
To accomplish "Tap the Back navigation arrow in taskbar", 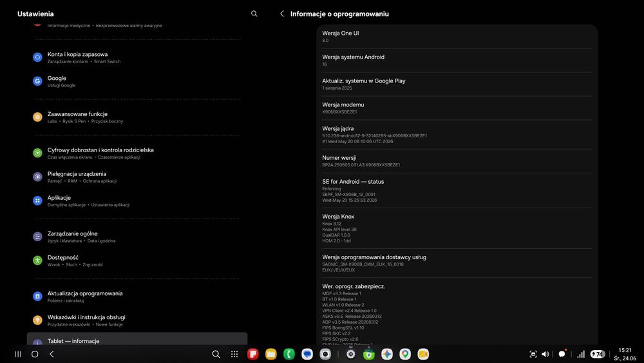I will pyautogui.click(x=52, y=354).
